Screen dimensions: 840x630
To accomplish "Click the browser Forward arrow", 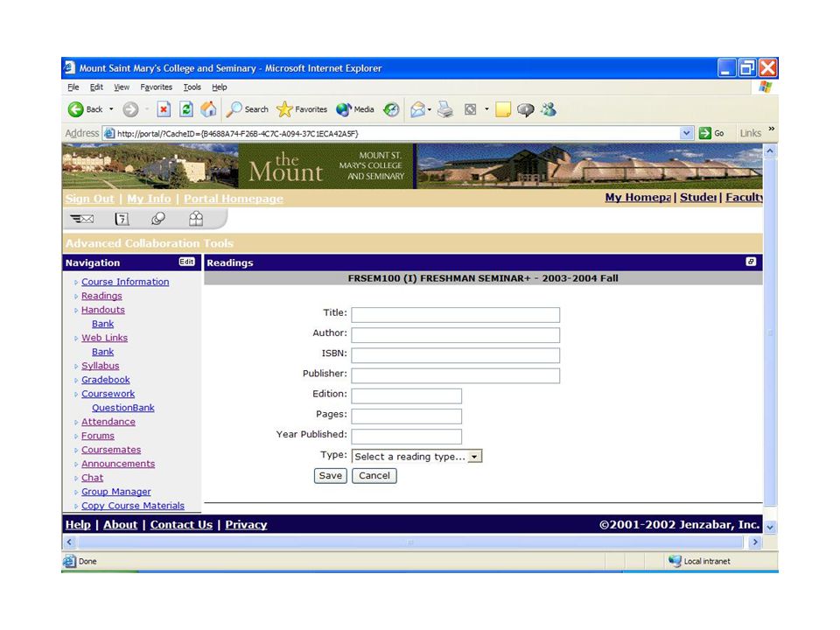I will point(130,109).
